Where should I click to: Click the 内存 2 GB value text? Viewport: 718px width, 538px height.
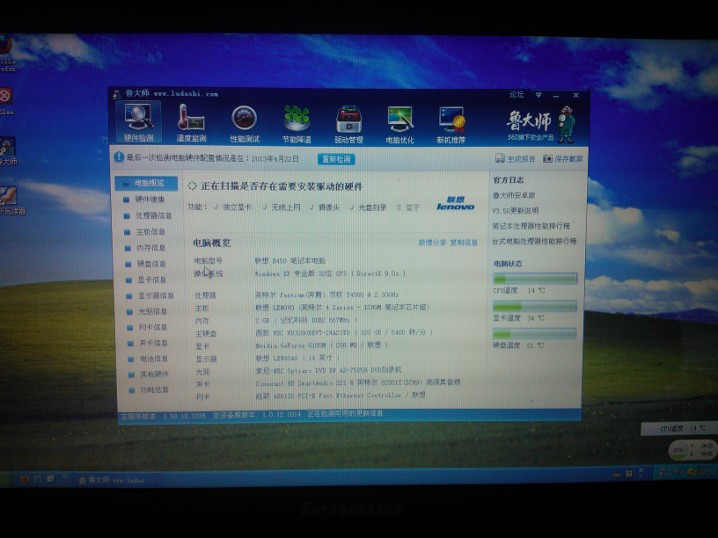(x=306, y=320)
